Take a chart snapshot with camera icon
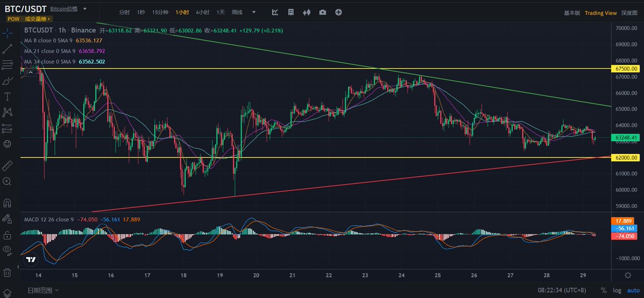This screenshot has width=644, height=298. coord(323,12)
